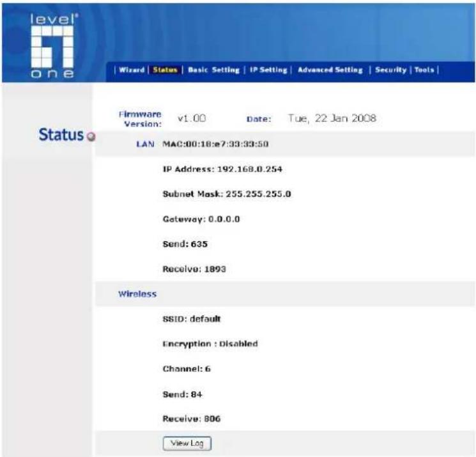Image resolution: width=476 pixels, height=457 pixels.
Task: Click the Date: label
Action: [259, 119]
